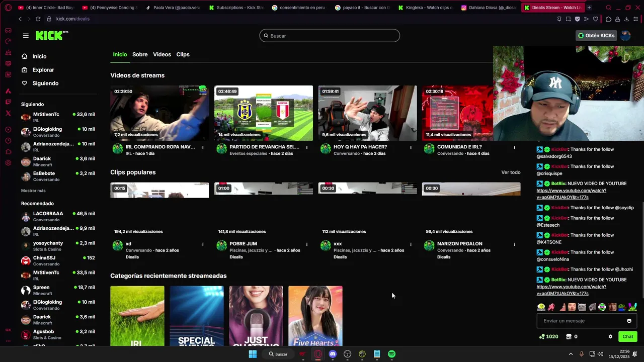Open options for HOY Q HAY PA HACER video
This screenshot has width=644, height=362.
point(411,147)
